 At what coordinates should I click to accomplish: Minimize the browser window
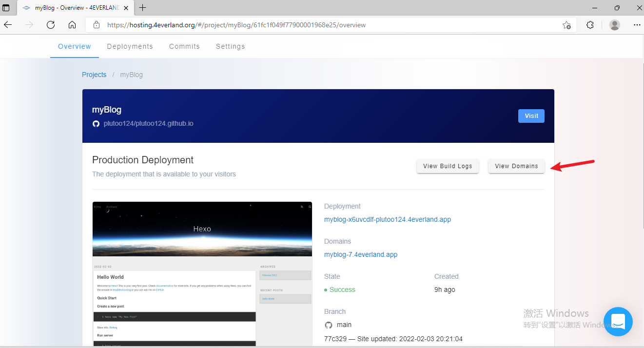pos(595,8)
